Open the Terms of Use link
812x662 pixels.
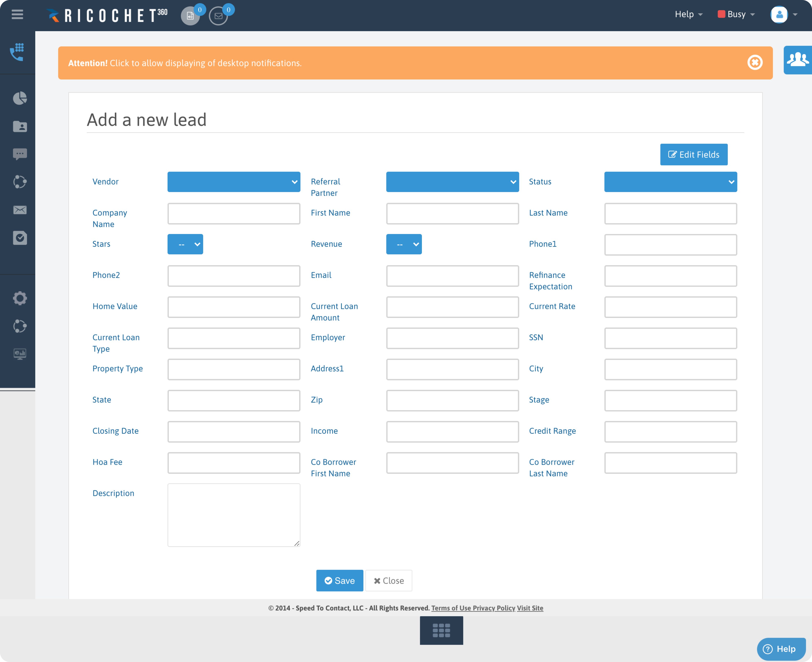click(452, 608)
